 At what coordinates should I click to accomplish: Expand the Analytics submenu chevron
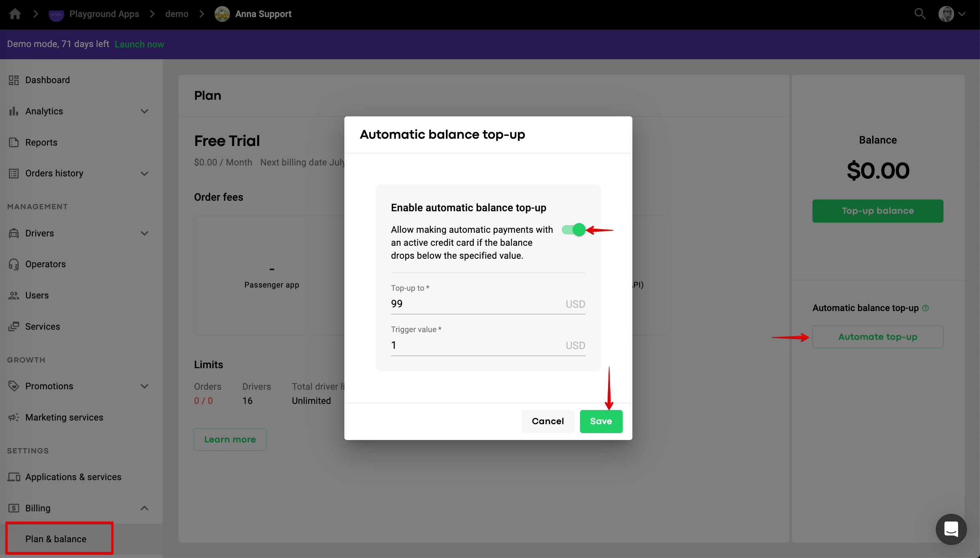click(144, 112)
